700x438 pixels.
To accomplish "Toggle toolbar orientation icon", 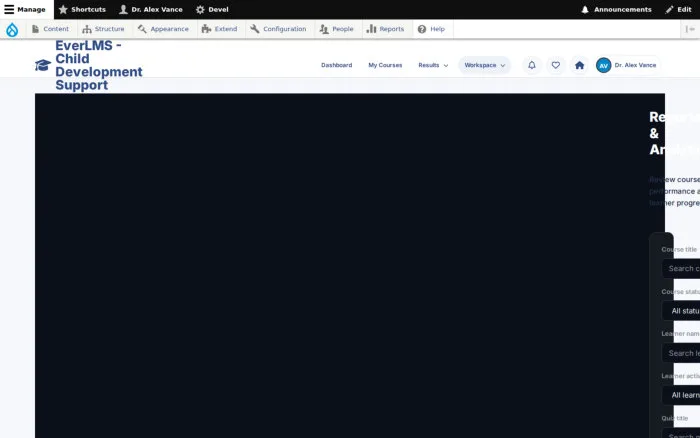I will 690,29.
